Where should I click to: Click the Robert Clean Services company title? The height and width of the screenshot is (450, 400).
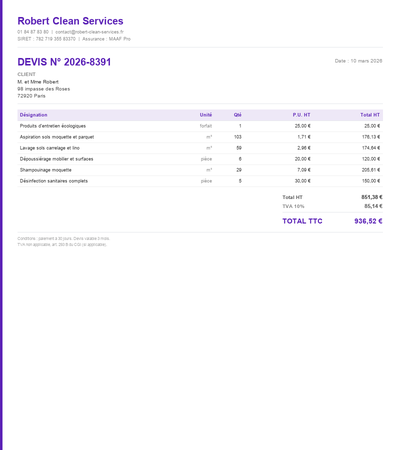(x=70, y=21)
